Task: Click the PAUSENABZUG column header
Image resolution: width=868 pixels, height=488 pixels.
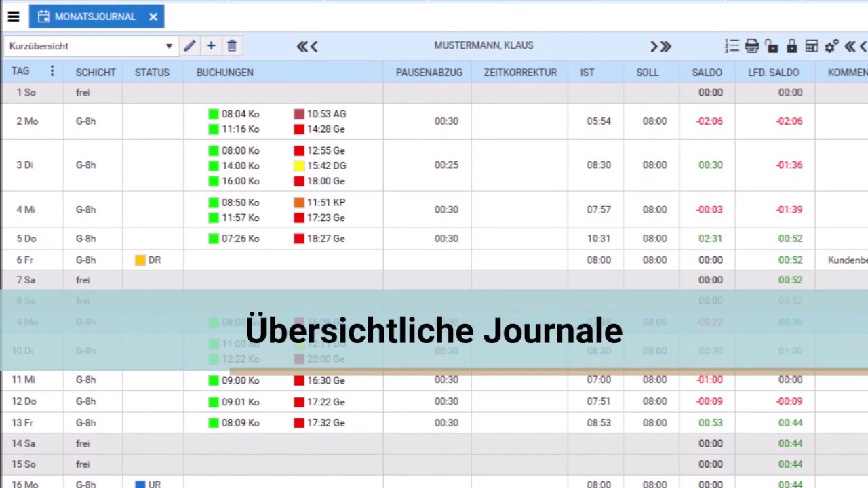Action: click(x=429, y=72)
